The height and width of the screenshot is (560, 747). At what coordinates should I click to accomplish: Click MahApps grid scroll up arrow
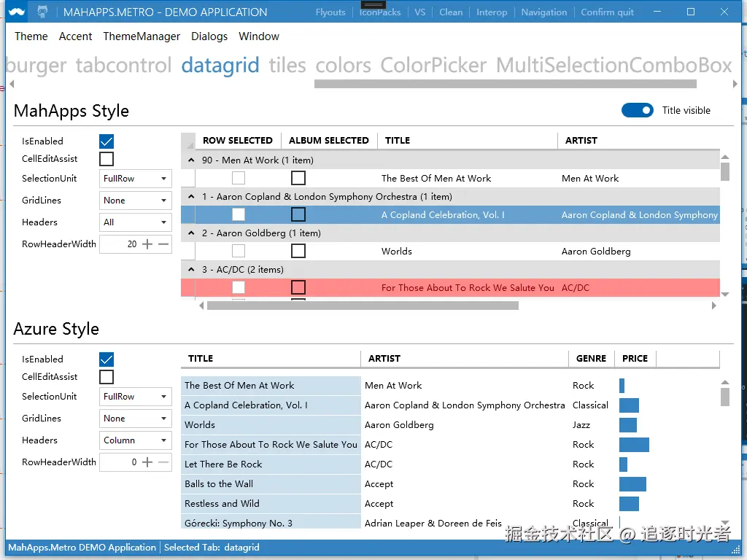(725, 157)
